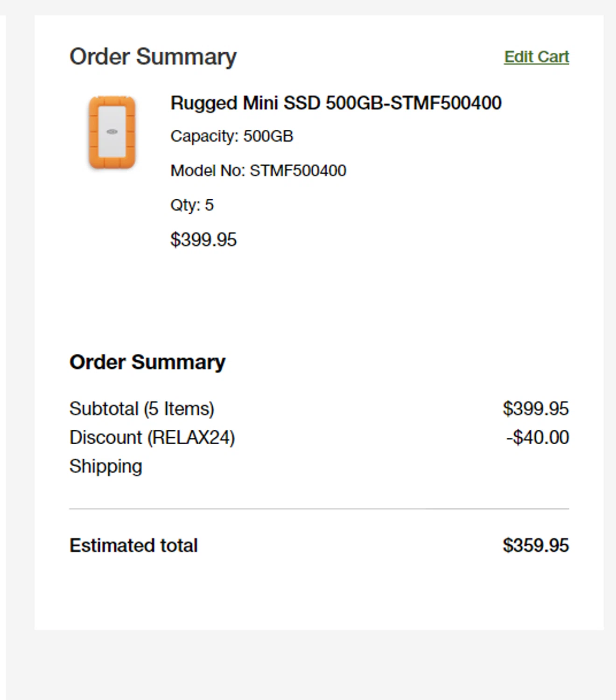Screen dimensions: 616x700
Task: Click the logo on the drive image
Action: 112,132
